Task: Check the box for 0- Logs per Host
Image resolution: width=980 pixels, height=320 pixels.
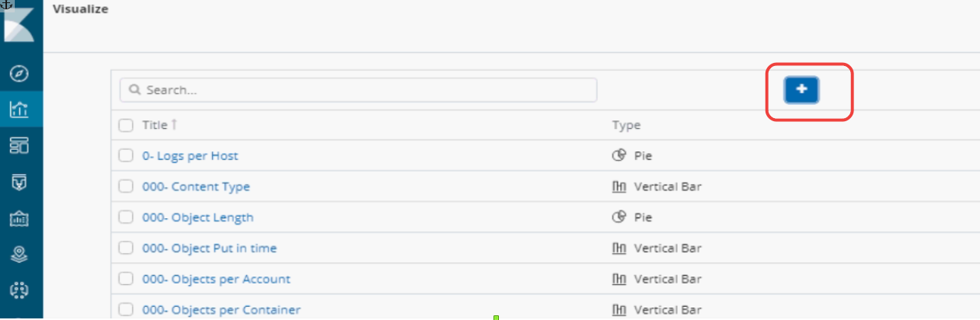Action: coord(126,155)
